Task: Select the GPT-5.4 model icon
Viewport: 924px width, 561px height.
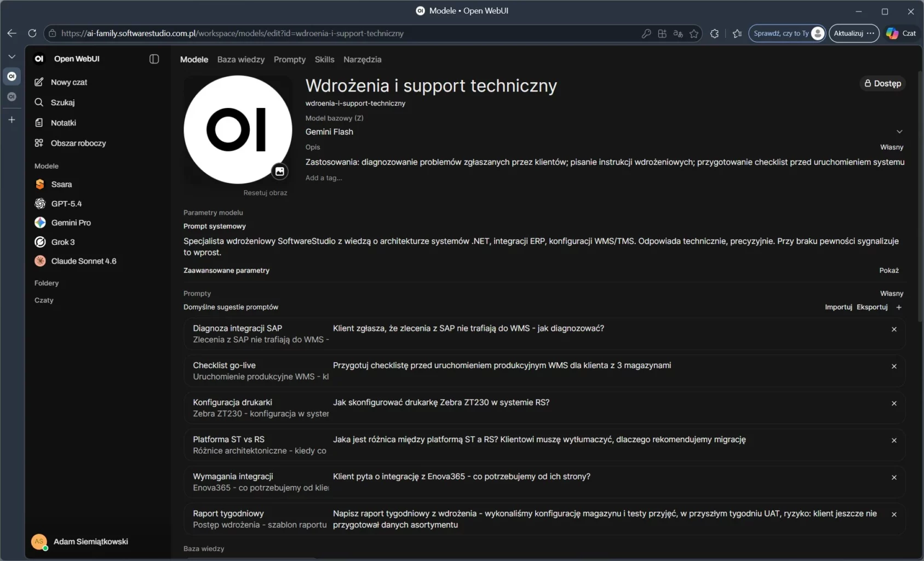Action: [x=39, y=203]
